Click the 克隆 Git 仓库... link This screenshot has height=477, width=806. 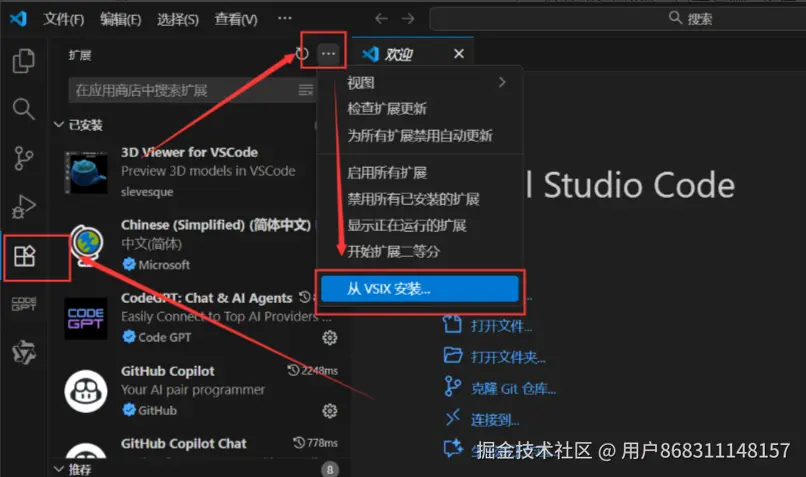click(514, 389)
